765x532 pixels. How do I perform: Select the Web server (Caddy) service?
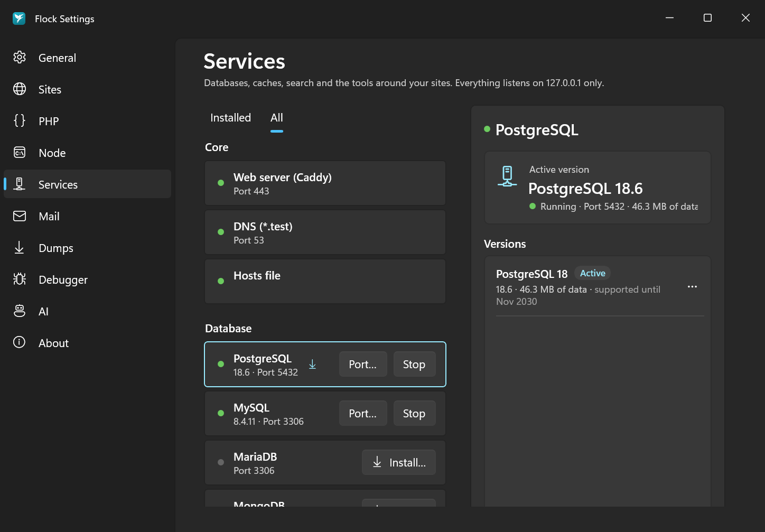pos(325,183)
